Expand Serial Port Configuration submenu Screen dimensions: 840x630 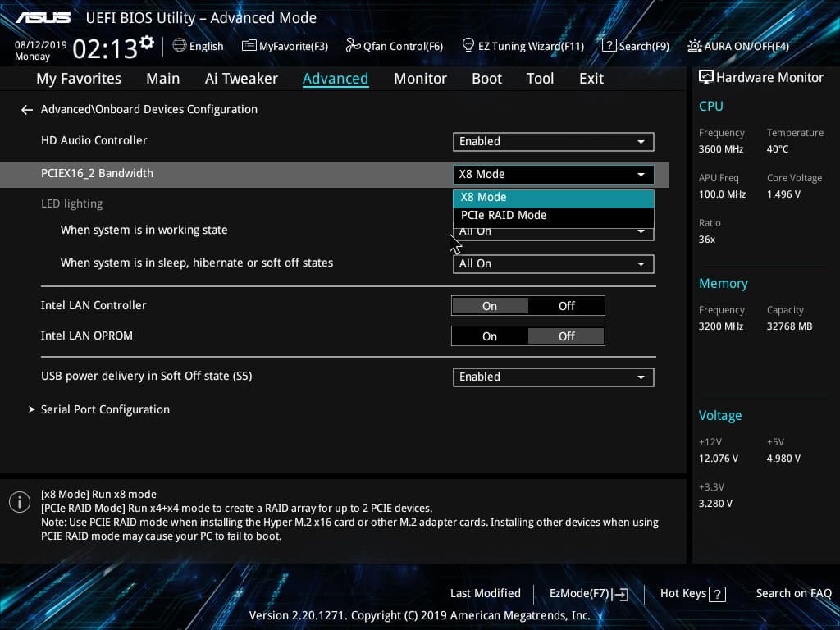[x=105, y=409]
